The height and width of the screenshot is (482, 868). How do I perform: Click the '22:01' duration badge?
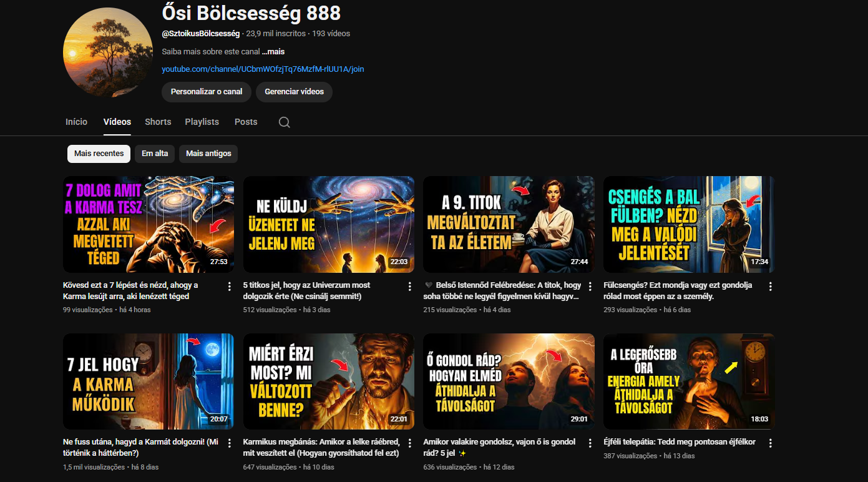pos(399,419)
